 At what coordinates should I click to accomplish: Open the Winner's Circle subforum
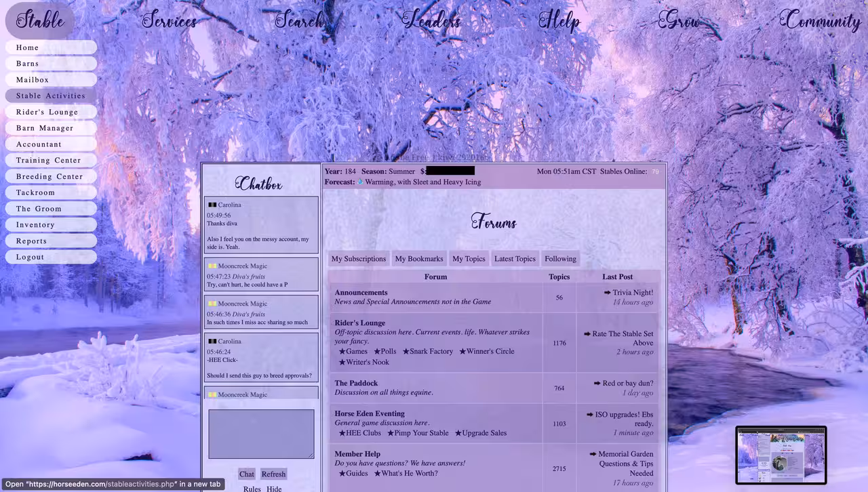pos(487,352)
